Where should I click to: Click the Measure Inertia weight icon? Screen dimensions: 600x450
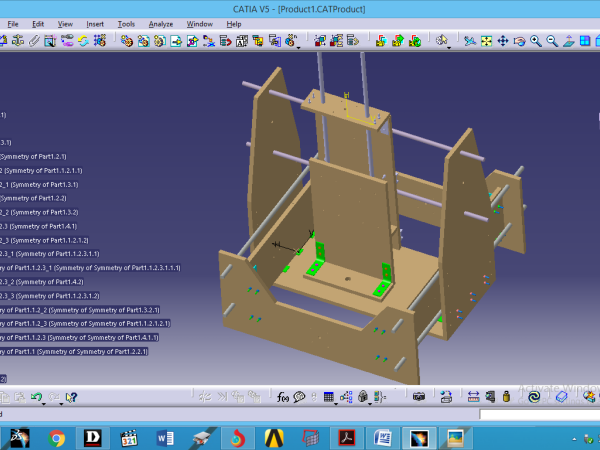click(506, 397)
